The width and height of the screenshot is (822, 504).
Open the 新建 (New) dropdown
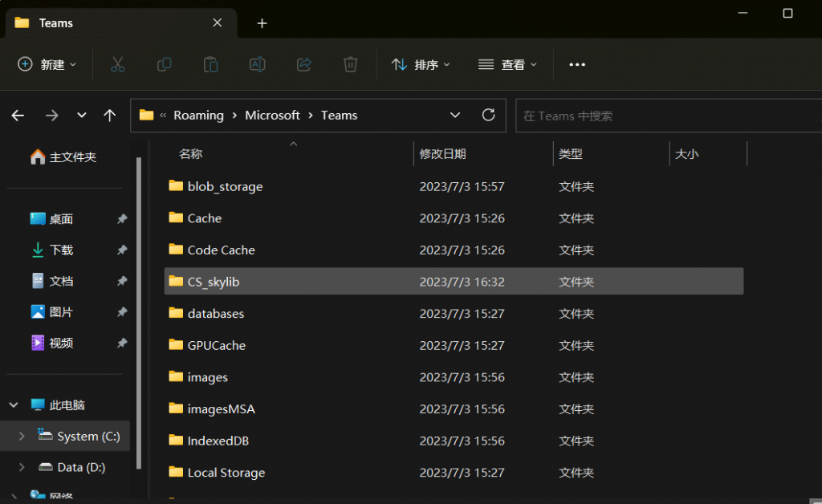pos(47,64)
